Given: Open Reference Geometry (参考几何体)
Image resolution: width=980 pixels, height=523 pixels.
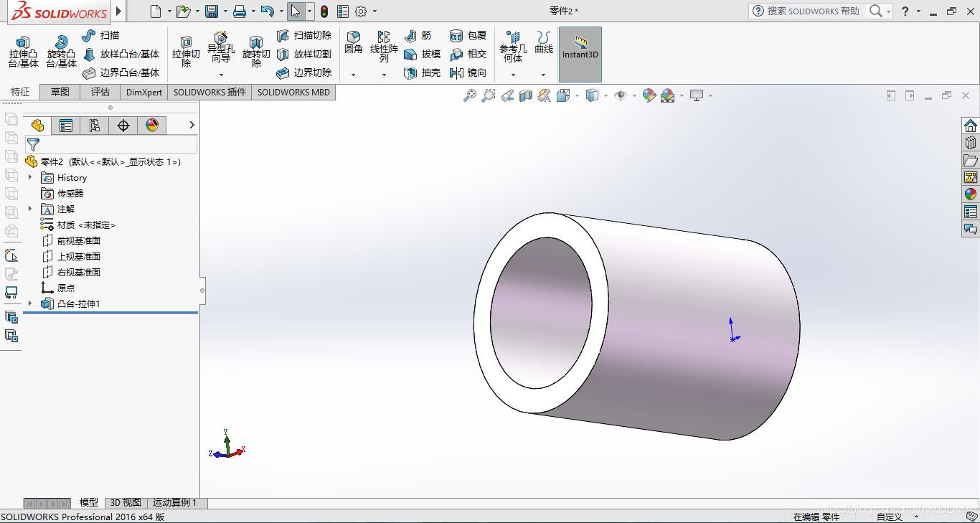Looking at the screenshot, I should tap(513, 47).
